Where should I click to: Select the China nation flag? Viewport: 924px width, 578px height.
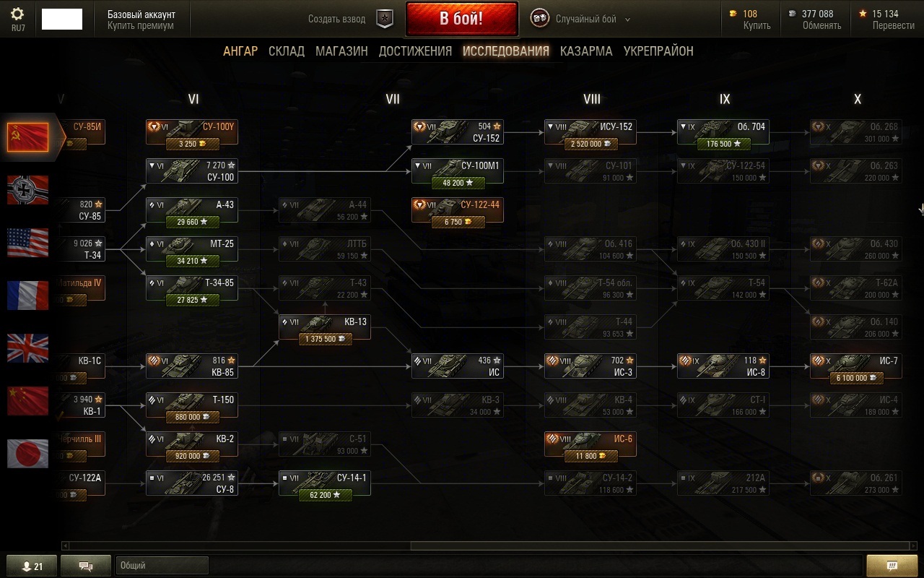tap(28, 401)
